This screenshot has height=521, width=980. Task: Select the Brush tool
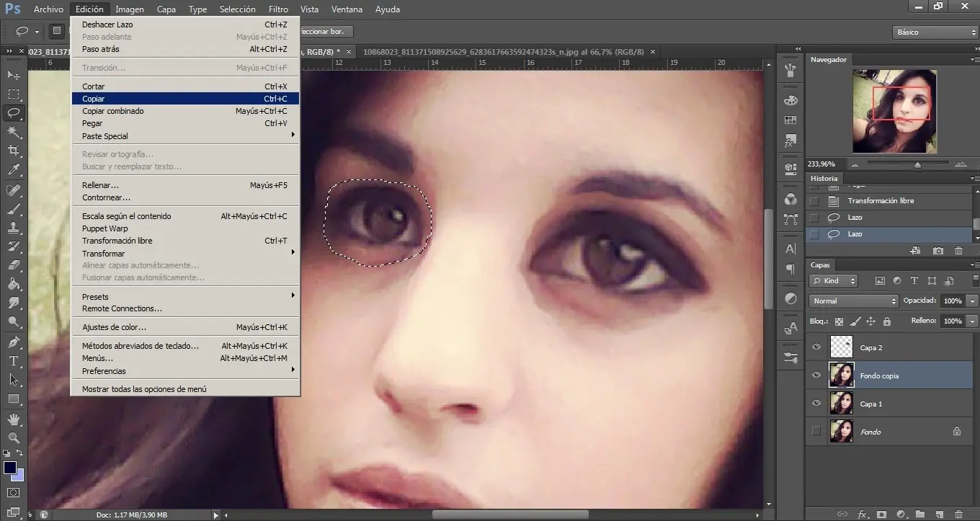(14, 208)
